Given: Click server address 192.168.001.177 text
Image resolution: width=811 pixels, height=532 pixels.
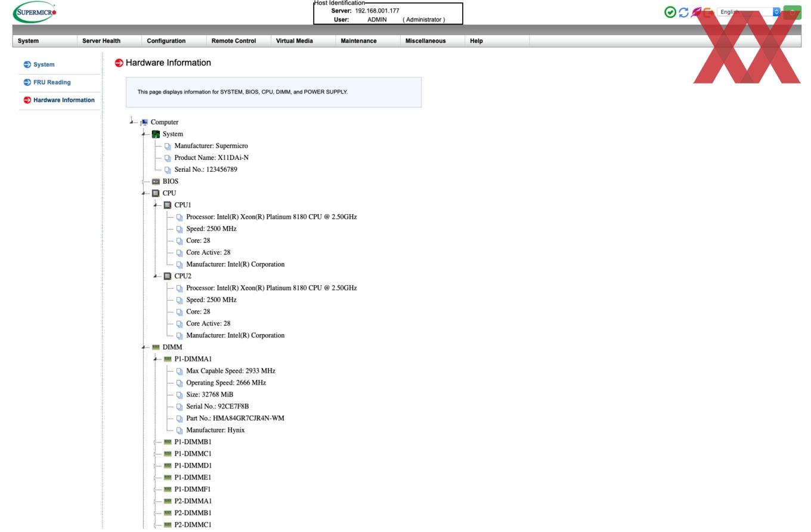Looking at the screenshot, I should pos(377,11).
